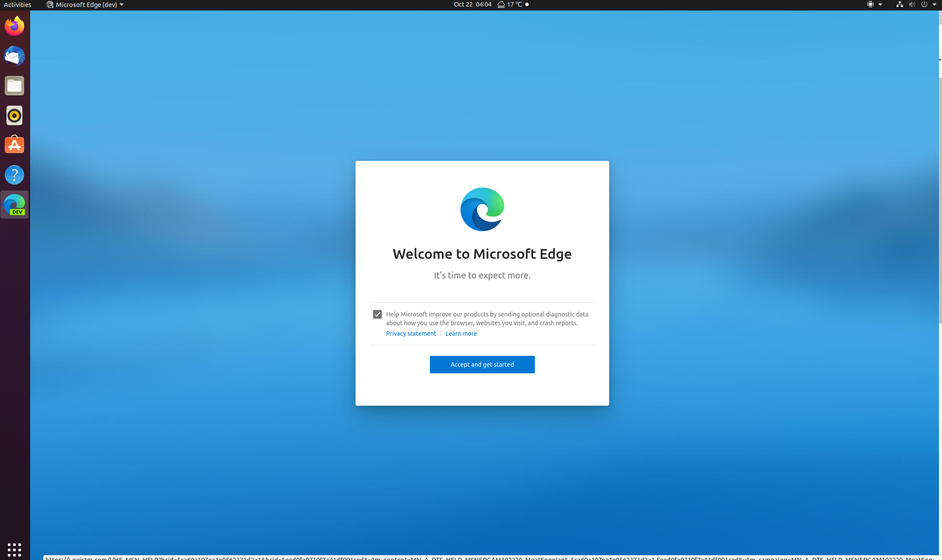
Task: Expand the Microsoft Edge (dev) title menu
Action: (85, 5)
